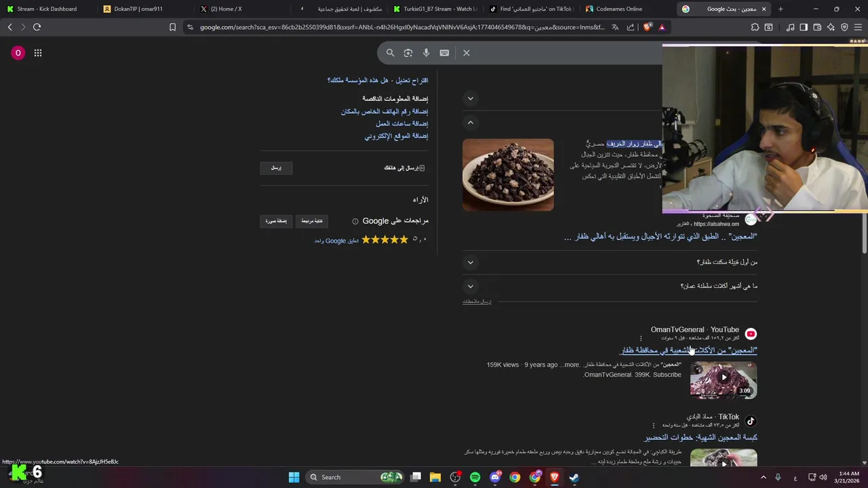Screen dimensions: 868x488
Task: Open the Brave Wallet icon
Action: point(817,27)
